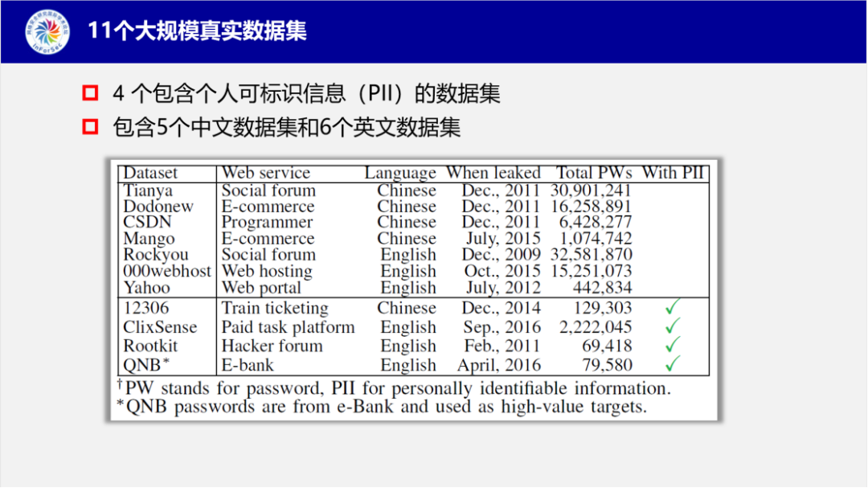The image size is (868, 488).
Task: Click the value 30,901,241
Action: [591, 191]
